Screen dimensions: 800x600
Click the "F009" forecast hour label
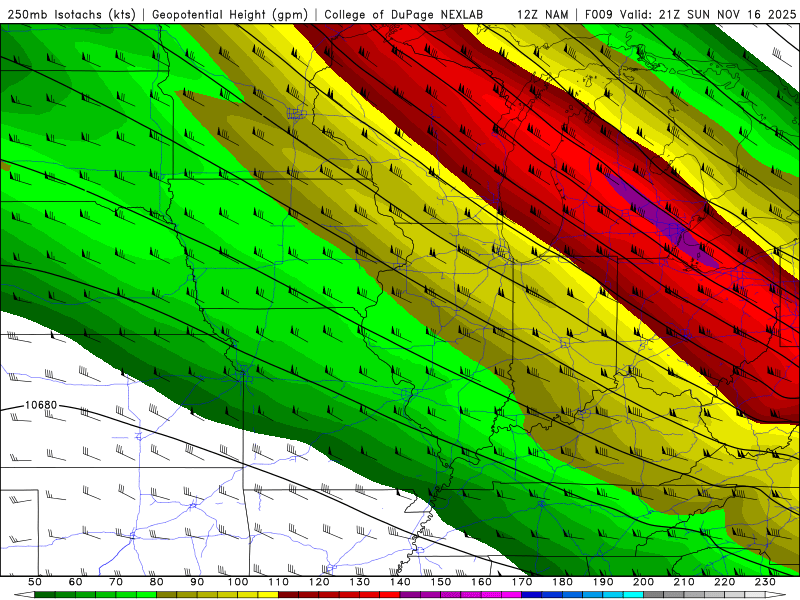(x=599, y=14)
